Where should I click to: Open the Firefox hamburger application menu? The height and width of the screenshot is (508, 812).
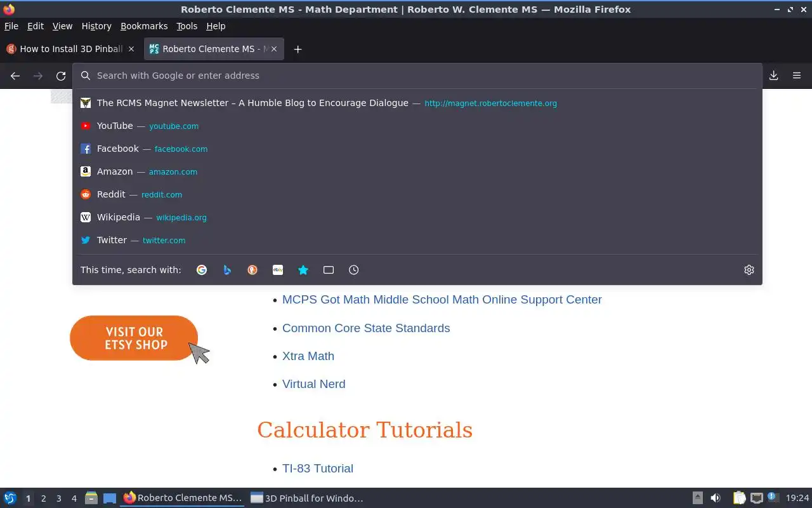click(797, 76)
